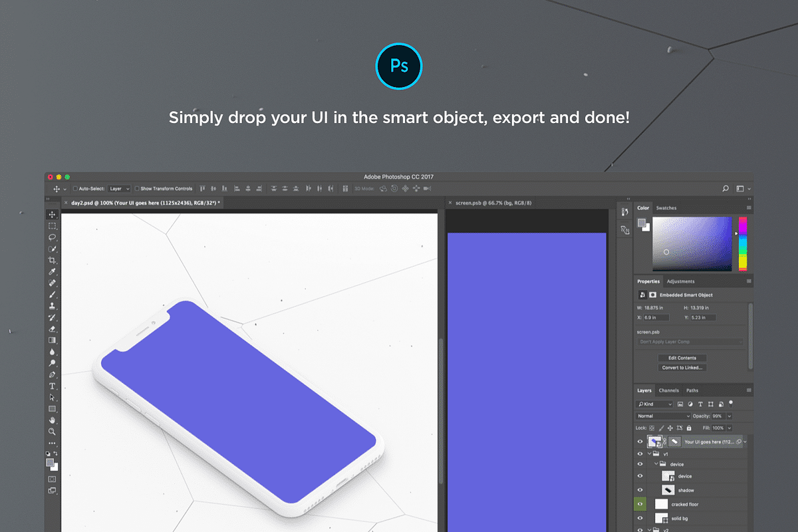Switch to the Adjustments tab

pyautogui.click(x=680, y=281)
